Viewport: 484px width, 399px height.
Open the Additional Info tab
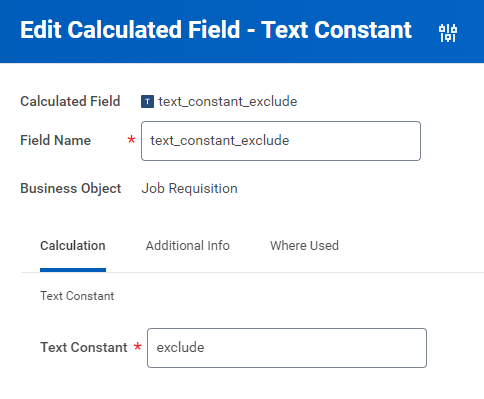(x=187, y=246)
